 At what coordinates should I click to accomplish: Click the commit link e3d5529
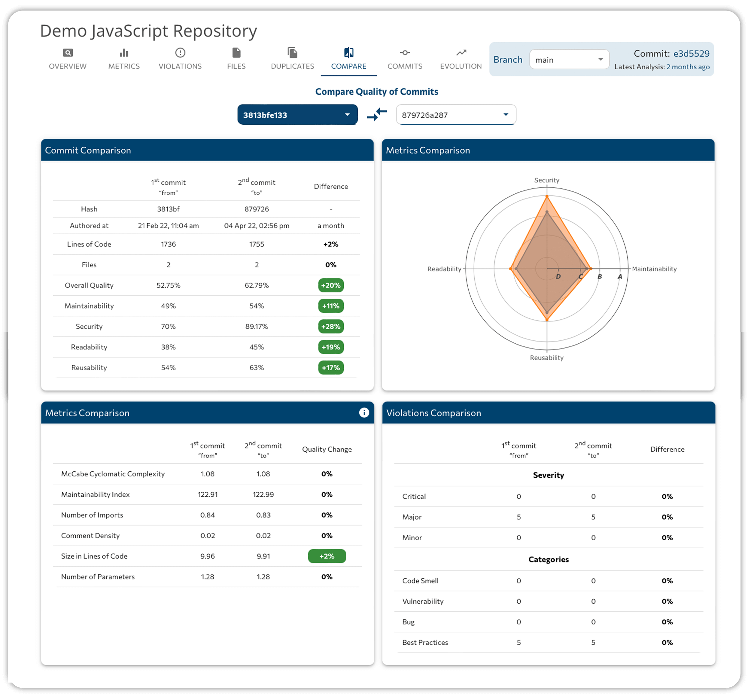(691, 53)
